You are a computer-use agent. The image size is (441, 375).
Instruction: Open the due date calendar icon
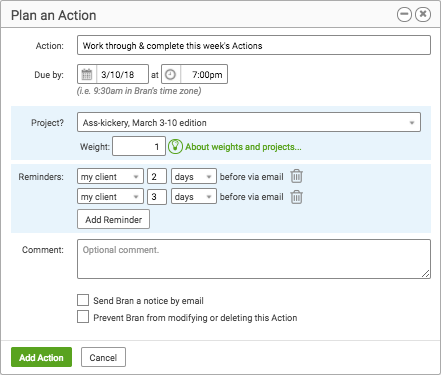(x=87, y=74)
